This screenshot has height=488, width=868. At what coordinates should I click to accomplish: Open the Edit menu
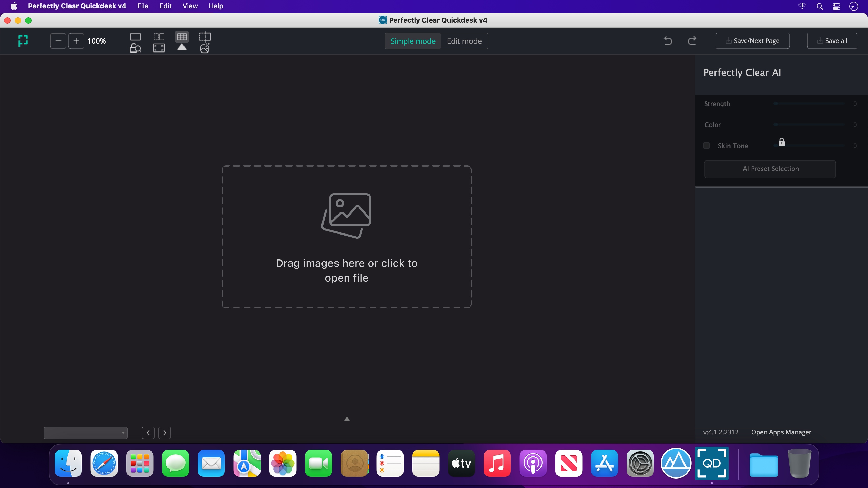click(x=165, y=6)
